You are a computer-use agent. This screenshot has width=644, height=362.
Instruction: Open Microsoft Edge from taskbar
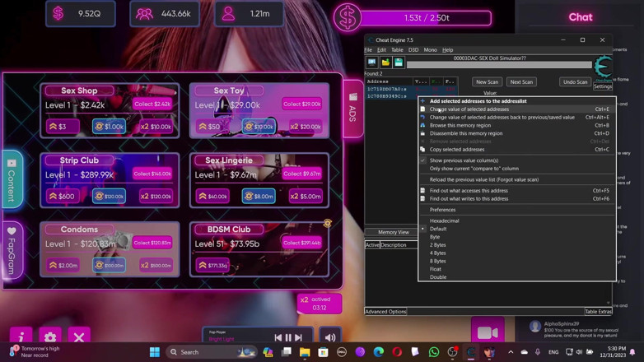[x=378, y=352]
